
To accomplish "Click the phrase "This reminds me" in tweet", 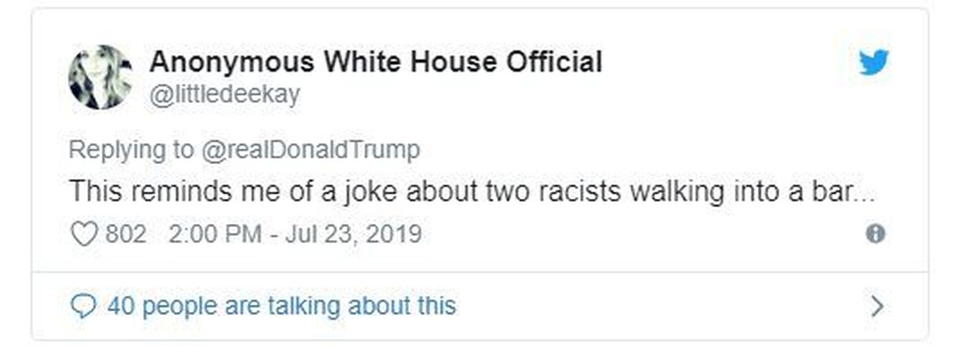I will pos(147,191).
